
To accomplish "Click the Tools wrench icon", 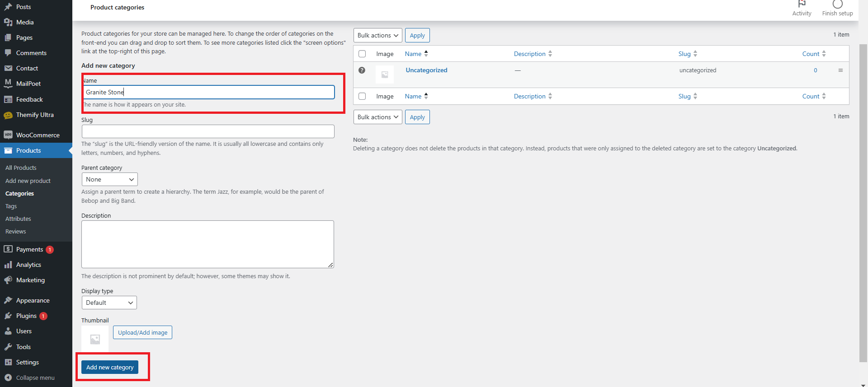I will (8, 347).
